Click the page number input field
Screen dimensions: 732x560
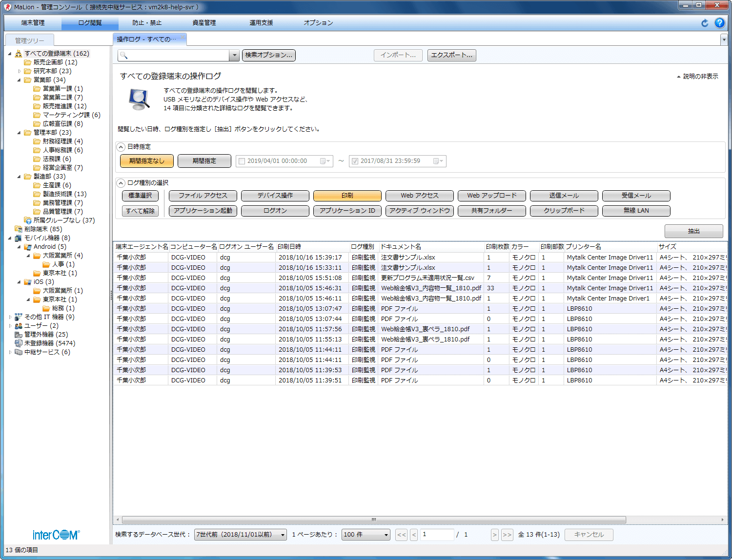(437, 535)
